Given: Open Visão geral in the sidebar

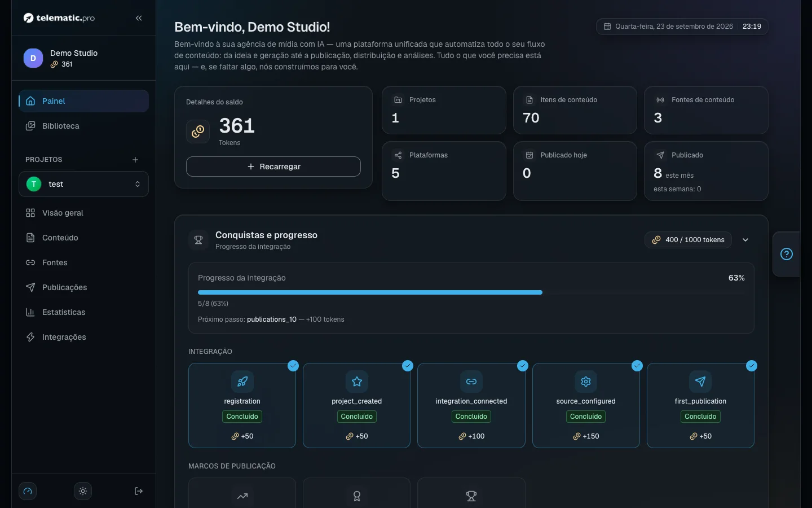Looking at the screenshot, I should click(83, 213).
